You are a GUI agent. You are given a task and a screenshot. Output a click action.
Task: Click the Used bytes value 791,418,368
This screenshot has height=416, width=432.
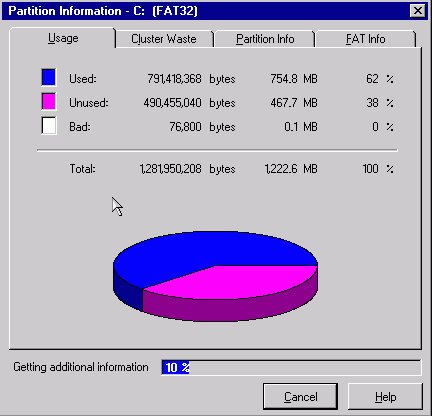tap(174, 79)
